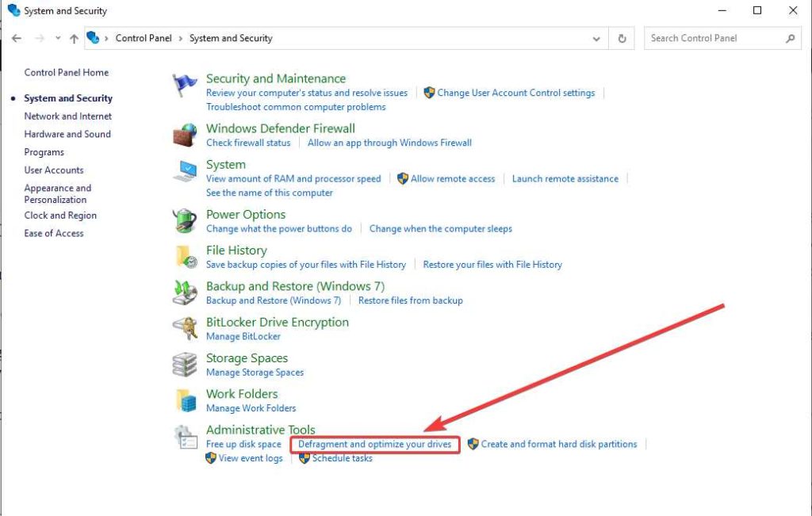This screenshot has width=812, height=516.
Task: Open Defragment and optimize your drives
Action: (375, 445)
